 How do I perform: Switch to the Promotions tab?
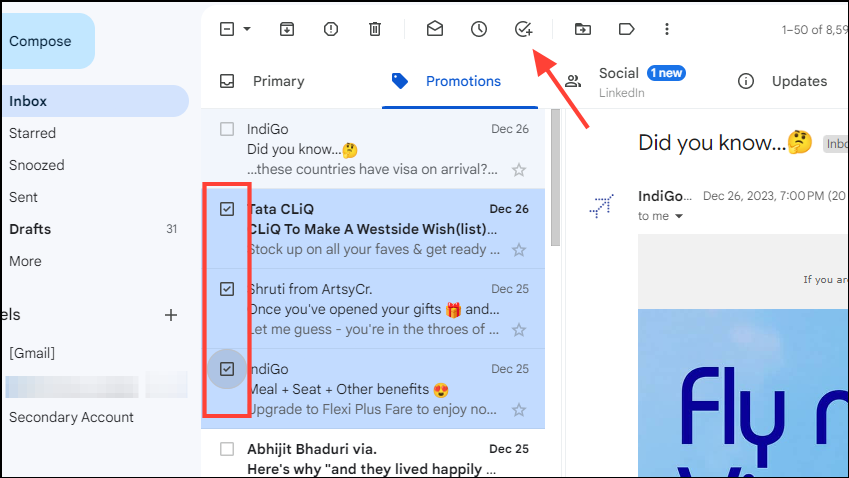click(460, 81)
